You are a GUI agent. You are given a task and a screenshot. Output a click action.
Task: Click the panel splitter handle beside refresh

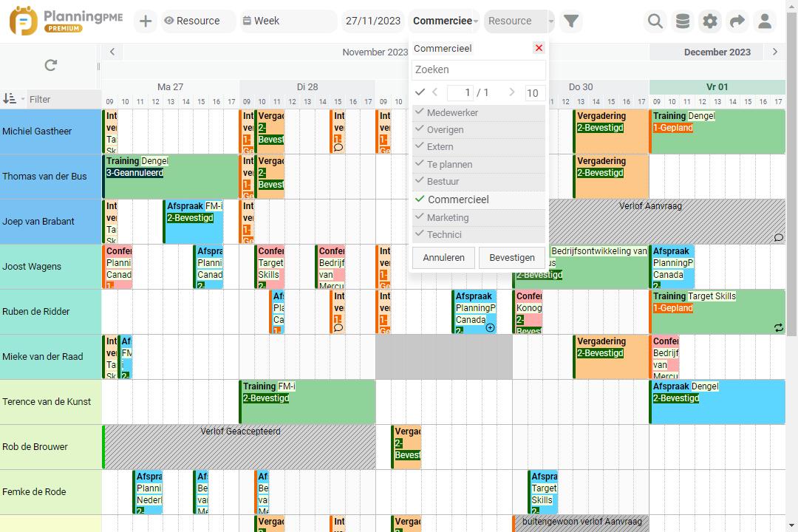pyautogui.click(x=99, y=66)
